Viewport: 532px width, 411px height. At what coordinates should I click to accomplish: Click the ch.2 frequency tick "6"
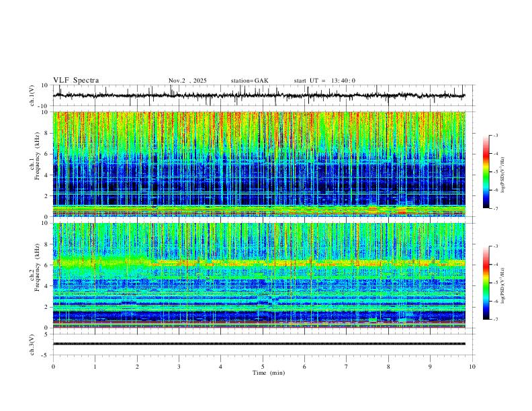tap(46, 265)
